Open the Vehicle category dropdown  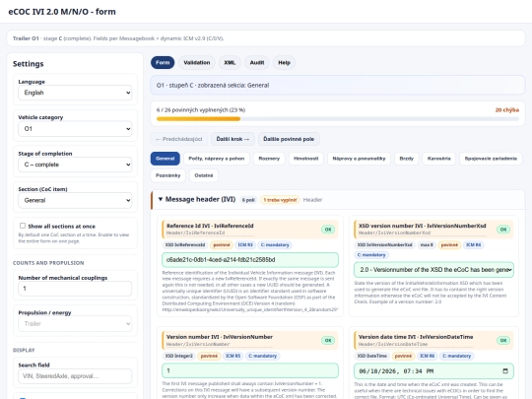75,129
